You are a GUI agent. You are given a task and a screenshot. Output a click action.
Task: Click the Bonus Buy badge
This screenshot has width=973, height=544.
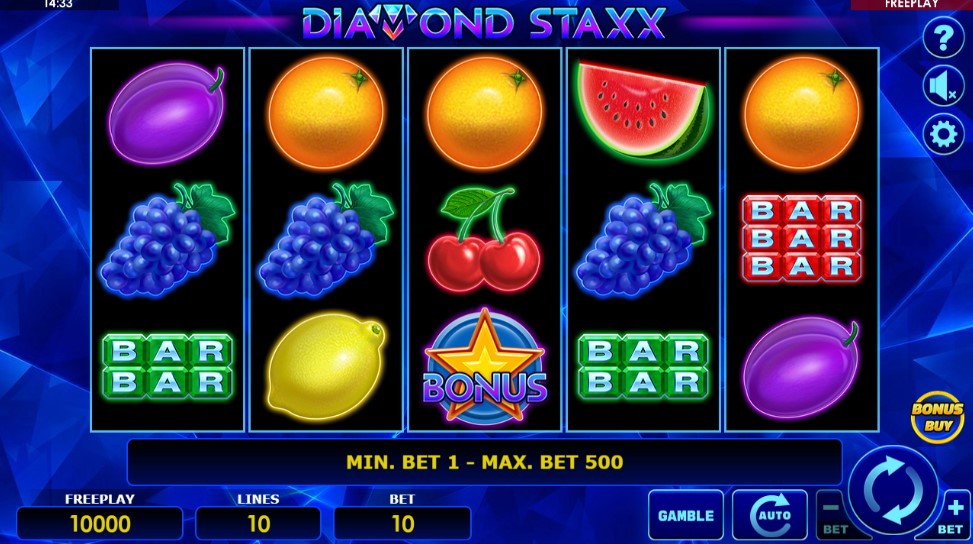tap(937, 417)
